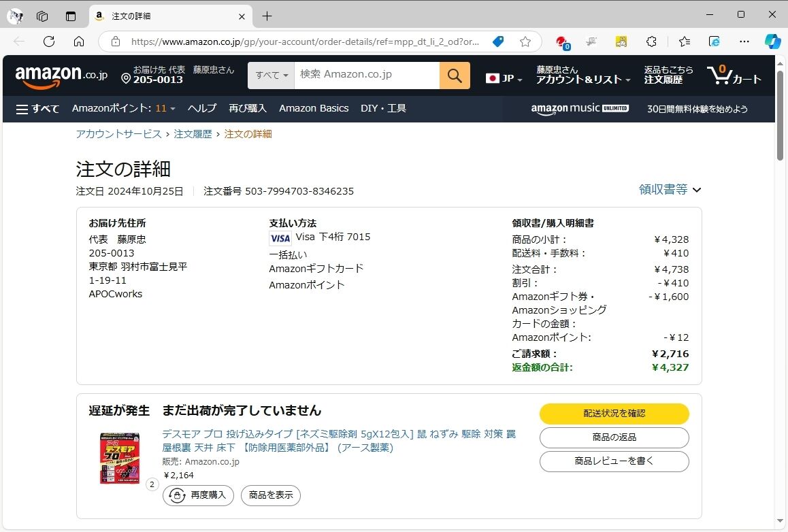
Task: Click the 配送状況を確認 button
Action: click(614, 414)
